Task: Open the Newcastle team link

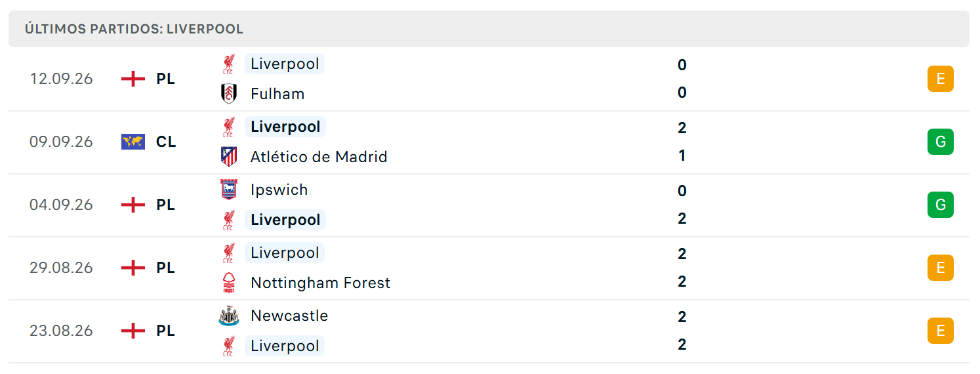Action: 289,316
